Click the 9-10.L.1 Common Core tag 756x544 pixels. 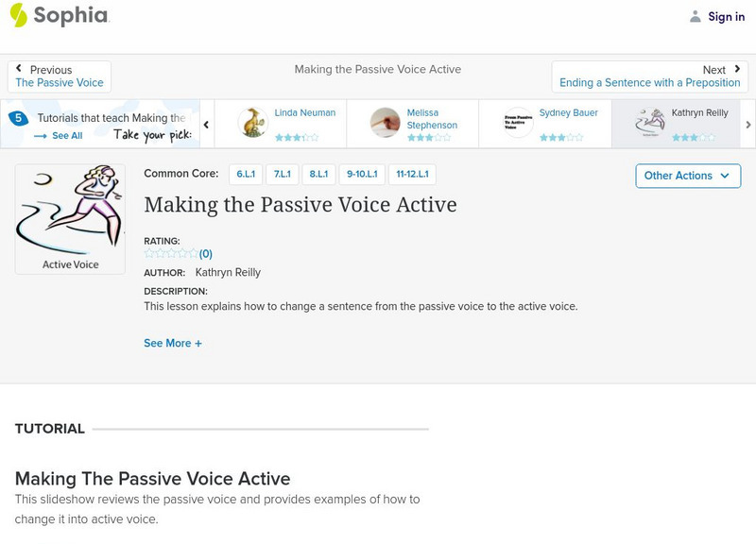(362, 175)
